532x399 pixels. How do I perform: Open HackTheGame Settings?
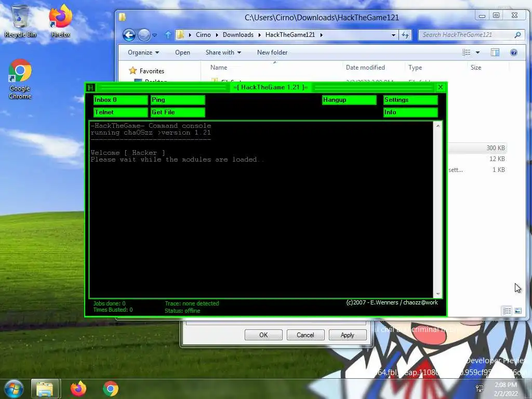point(410,100)
